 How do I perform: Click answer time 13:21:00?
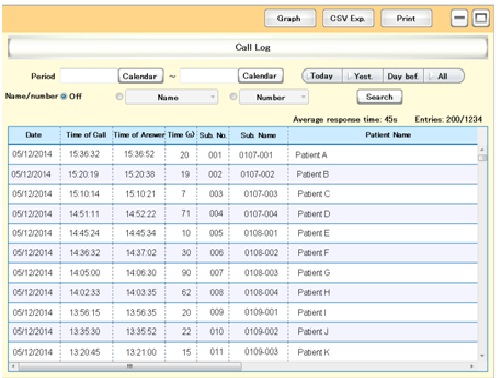(141, 352)
